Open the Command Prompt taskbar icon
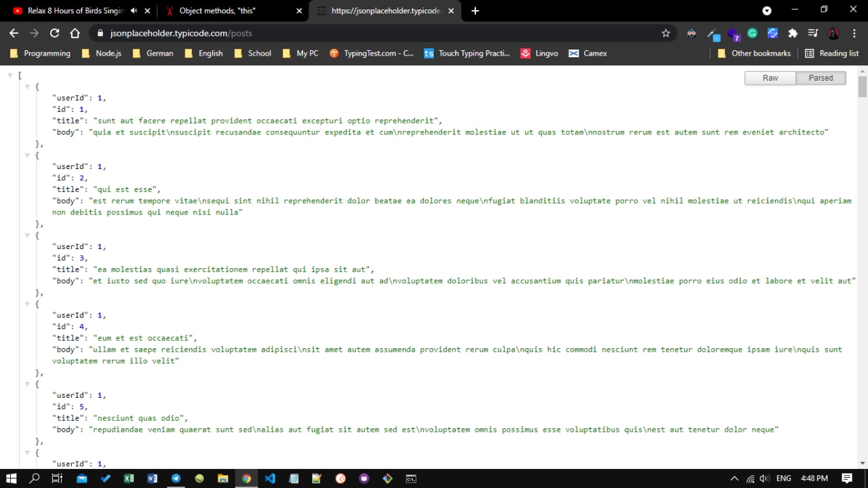868x488 pixels. point(411,478)
